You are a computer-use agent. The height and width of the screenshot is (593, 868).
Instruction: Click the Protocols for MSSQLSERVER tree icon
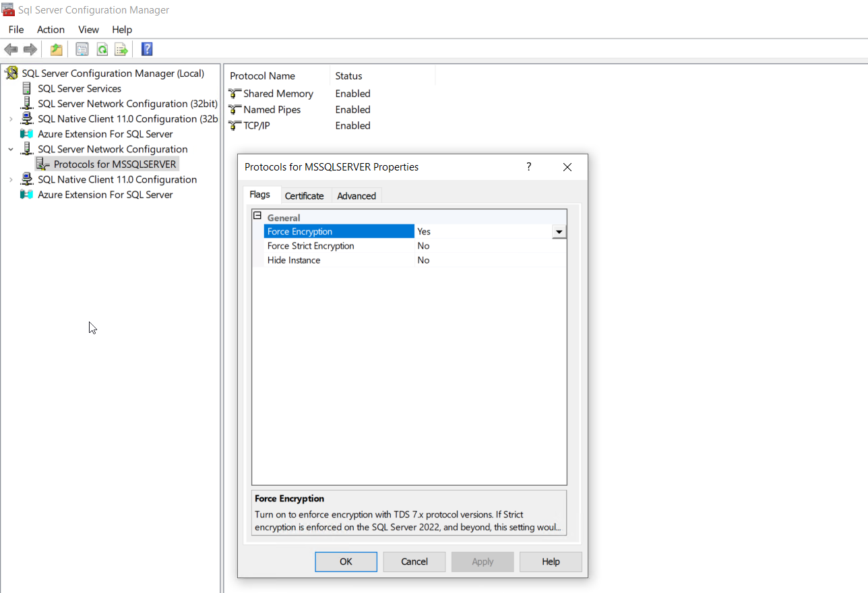(x=43, y=164)
